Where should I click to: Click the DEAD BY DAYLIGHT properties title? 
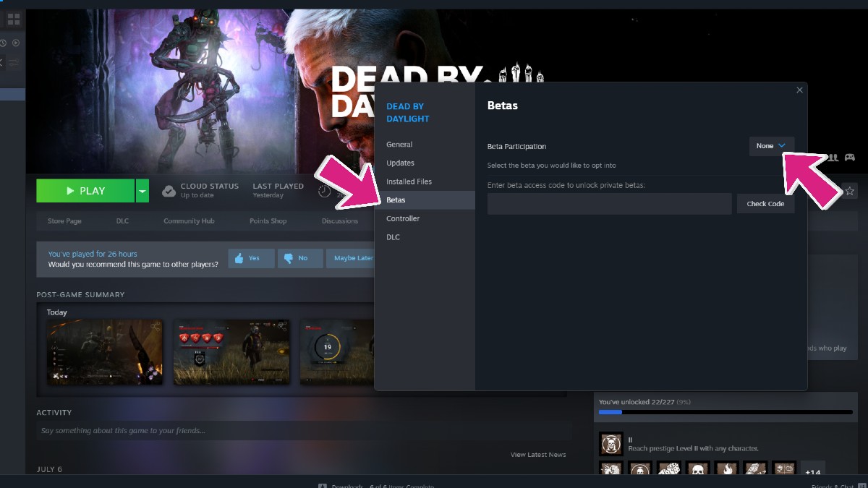coord(408,113)
